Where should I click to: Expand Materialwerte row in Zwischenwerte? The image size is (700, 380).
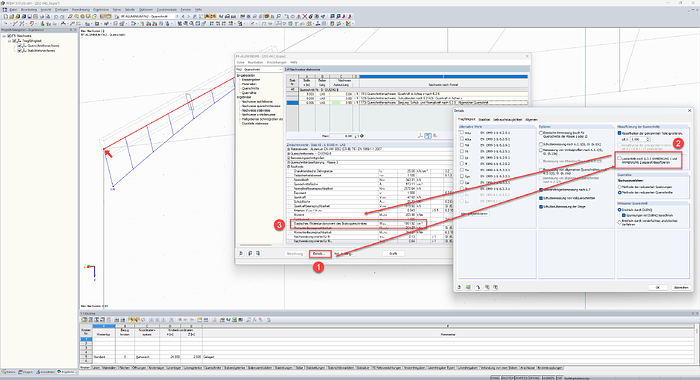288,149
